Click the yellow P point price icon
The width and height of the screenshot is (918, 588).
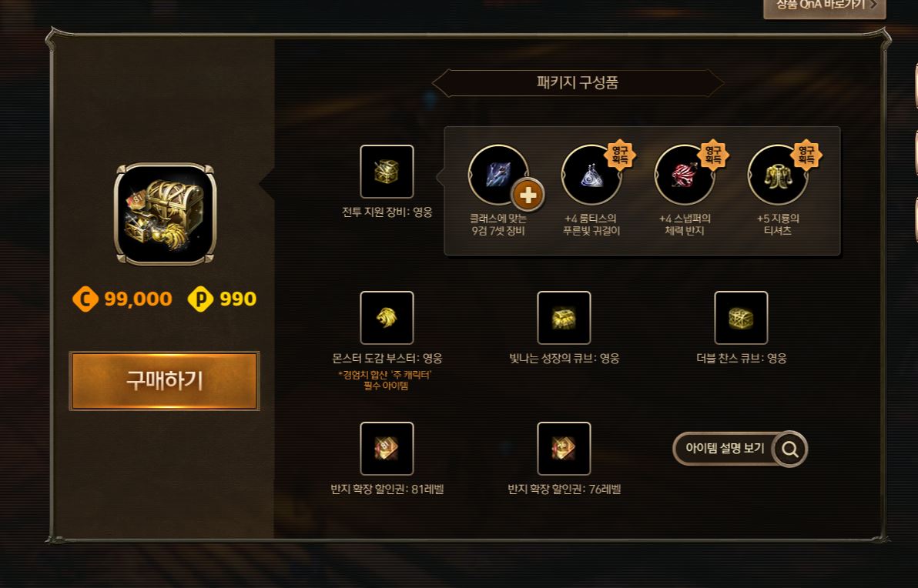tap(200, 299)
